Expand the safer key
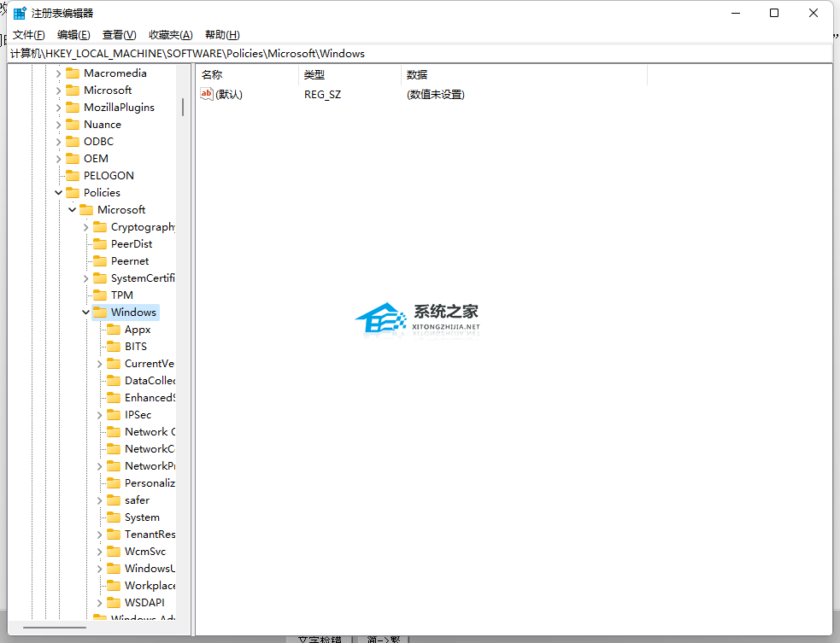Screen dimensions: 840x643 100,500
